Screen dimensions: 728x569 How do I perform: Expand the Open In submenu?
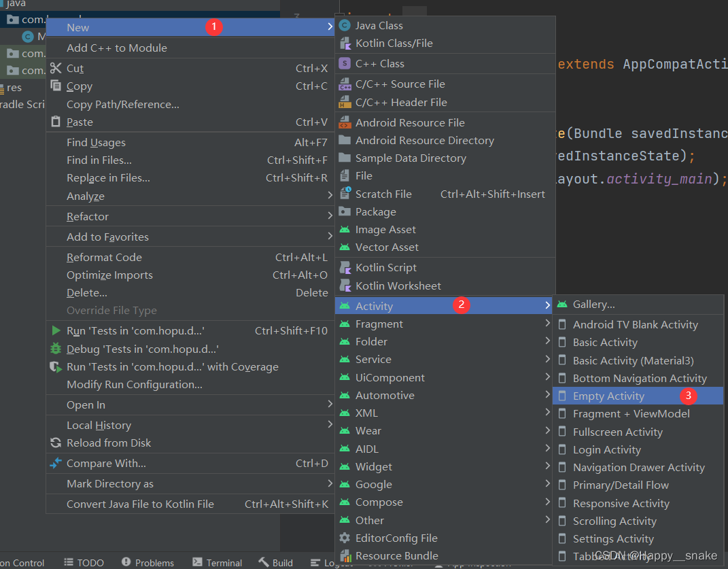point(330,404)
